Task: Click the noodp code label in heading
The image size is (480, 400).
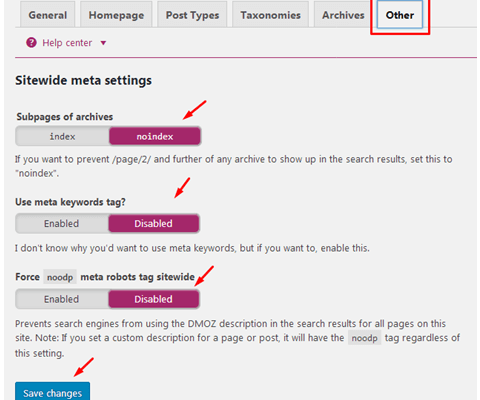Action: tap(60, 277)
